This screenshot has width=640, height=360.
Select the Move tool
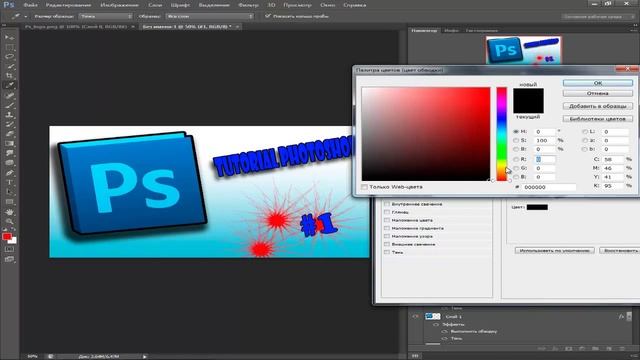(x=9, y=37)
